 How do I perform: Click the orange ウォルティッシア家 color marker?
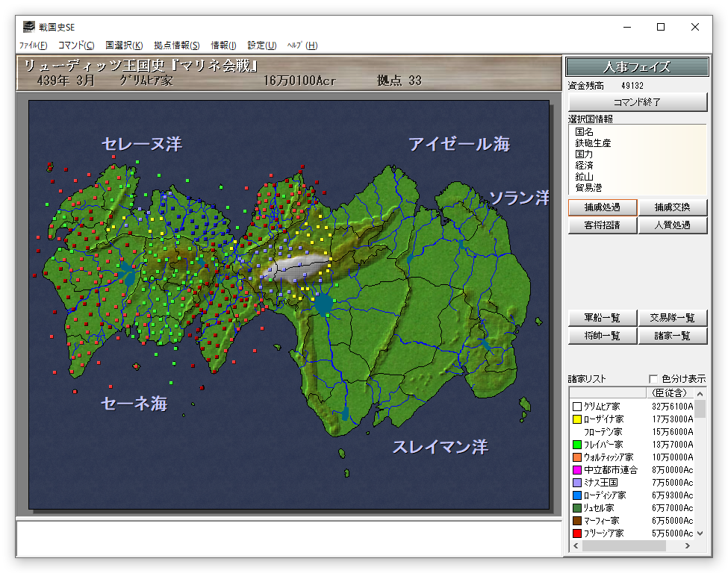click(x=577, y=457)
